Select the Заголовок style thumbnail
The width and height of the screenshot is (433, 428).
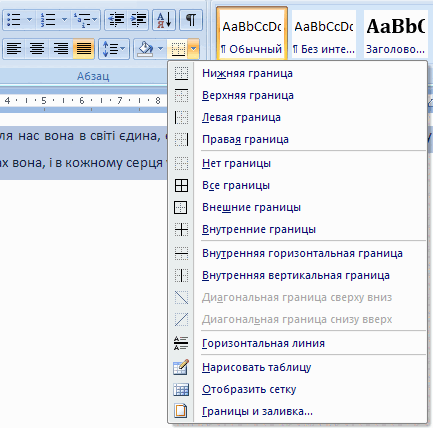click(x=396, y=33)
